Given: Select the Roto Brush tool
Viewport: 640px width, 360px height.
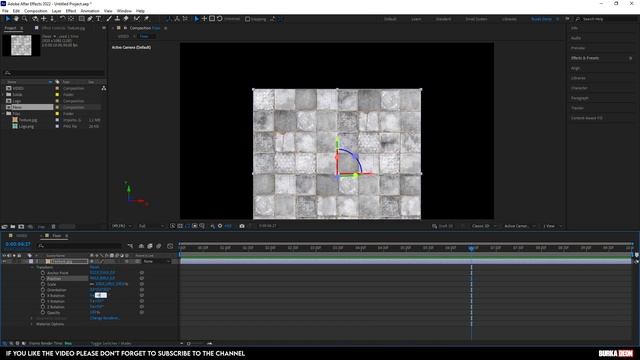Looking at the screenshot, I should coord(136,19).
